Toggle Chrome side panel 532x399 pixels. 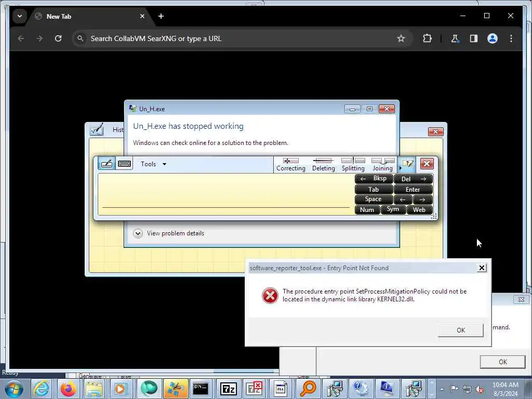click(474, 38)
